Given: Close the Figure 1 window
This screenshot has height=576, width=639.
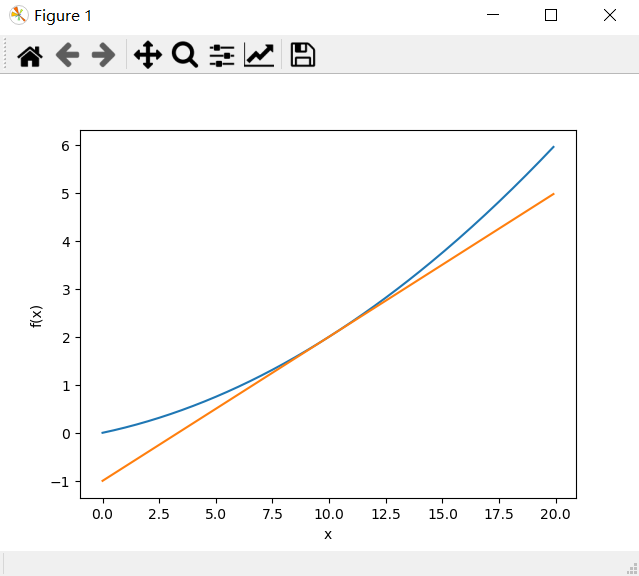Looking at the screenshot, I should point(610,15).
